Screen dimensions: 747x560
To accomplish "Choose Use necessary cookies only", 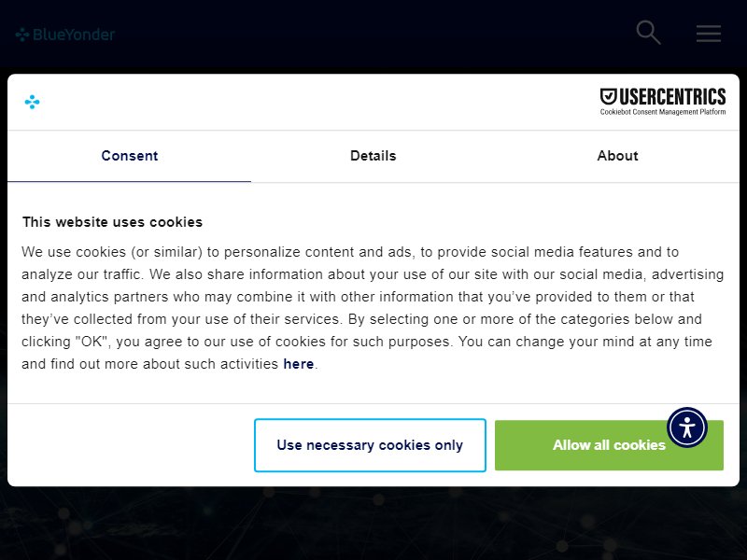I will 370,445.
